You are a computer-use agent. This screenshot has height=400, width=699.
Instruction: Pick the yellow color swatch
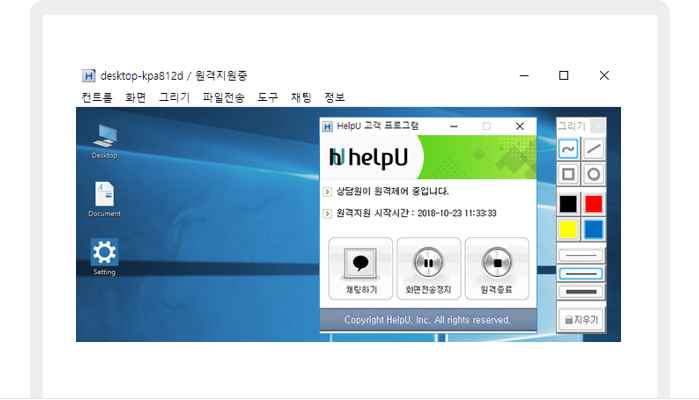(x=568, y=230)
